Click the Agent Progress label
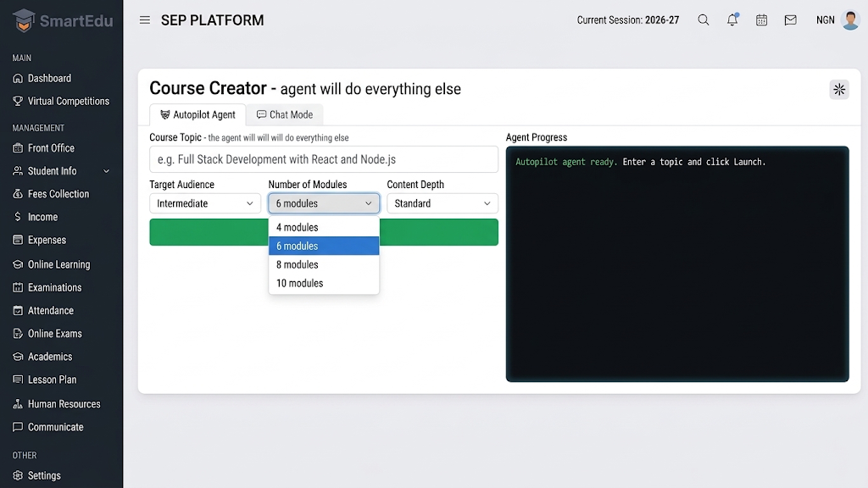This screenshot has height=488, width=868. point(537,137)
